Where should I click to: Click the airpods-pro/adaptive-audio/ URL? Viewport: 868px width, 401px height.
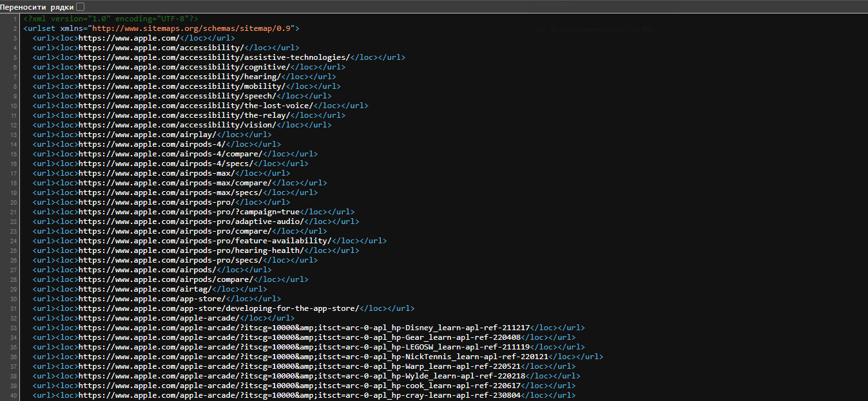click(191, 221)
